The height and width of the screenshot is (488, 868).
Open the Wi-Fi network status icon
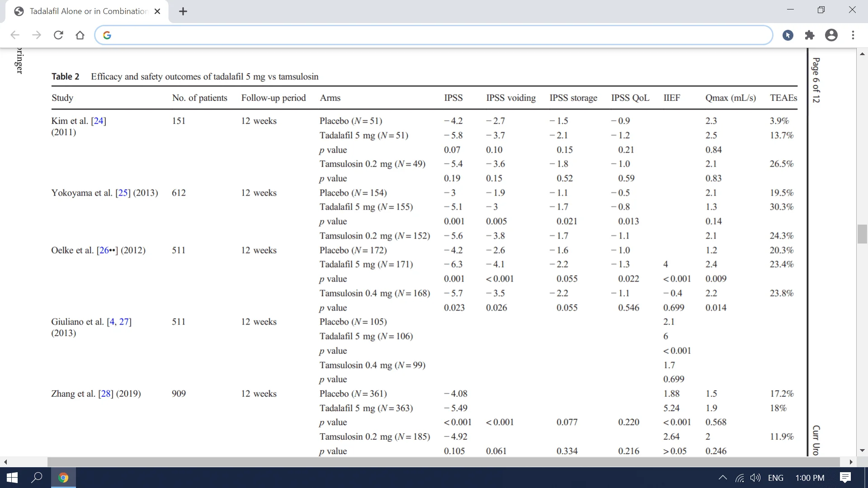(x=740, y=478)
